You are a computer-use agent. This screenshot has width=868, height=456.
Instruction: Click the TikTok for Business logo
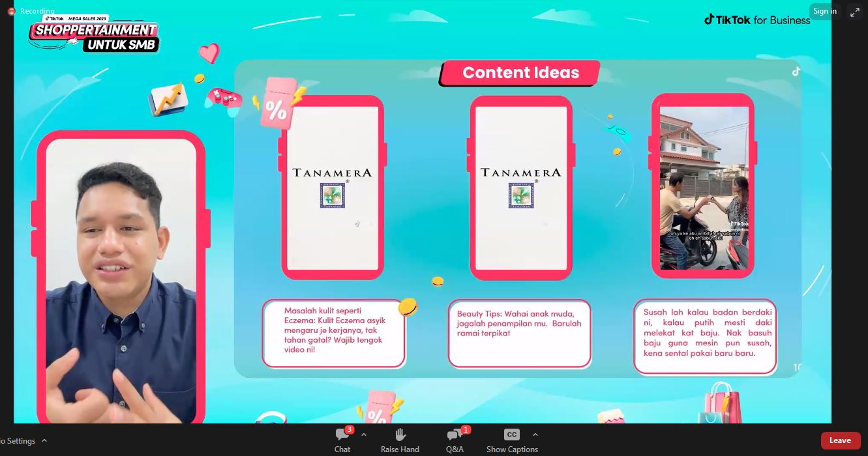(757, 20)
